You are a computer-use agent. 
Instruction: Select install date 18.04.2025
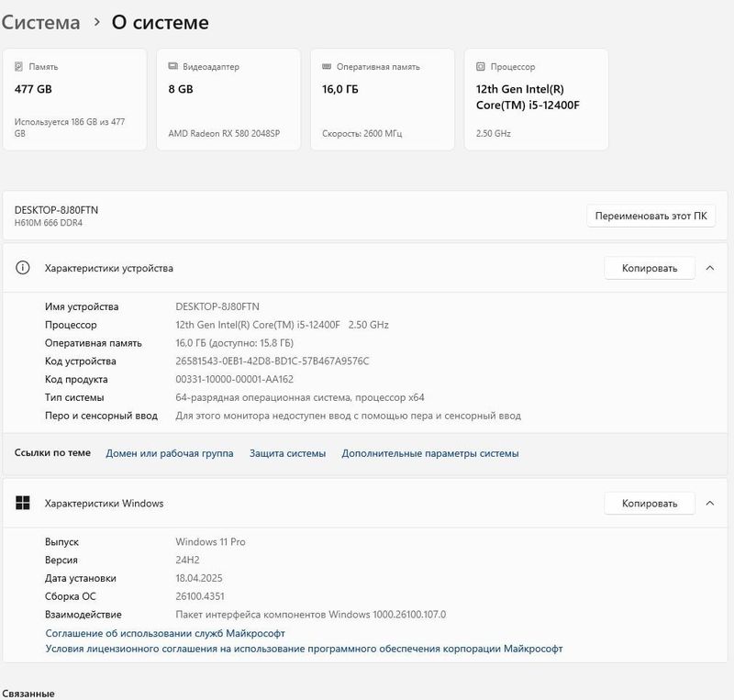click(199, 578)
